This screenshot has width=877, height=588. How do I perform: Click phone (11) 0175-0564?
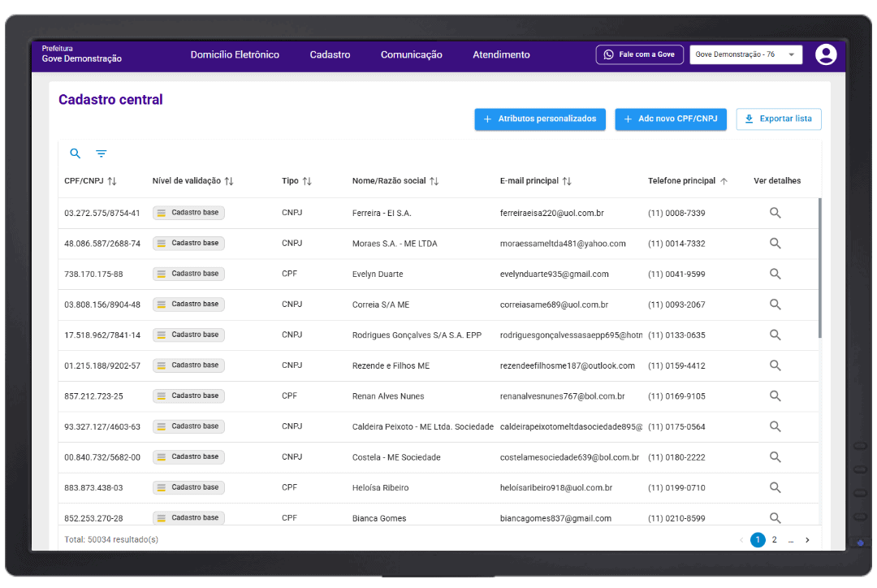pos(676,427)
